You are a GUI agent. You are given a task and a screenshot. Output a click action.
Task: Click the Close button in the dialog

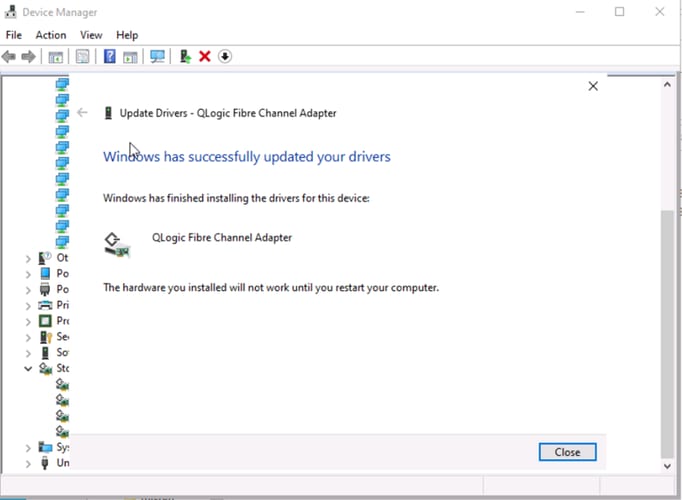click(568, 452)
